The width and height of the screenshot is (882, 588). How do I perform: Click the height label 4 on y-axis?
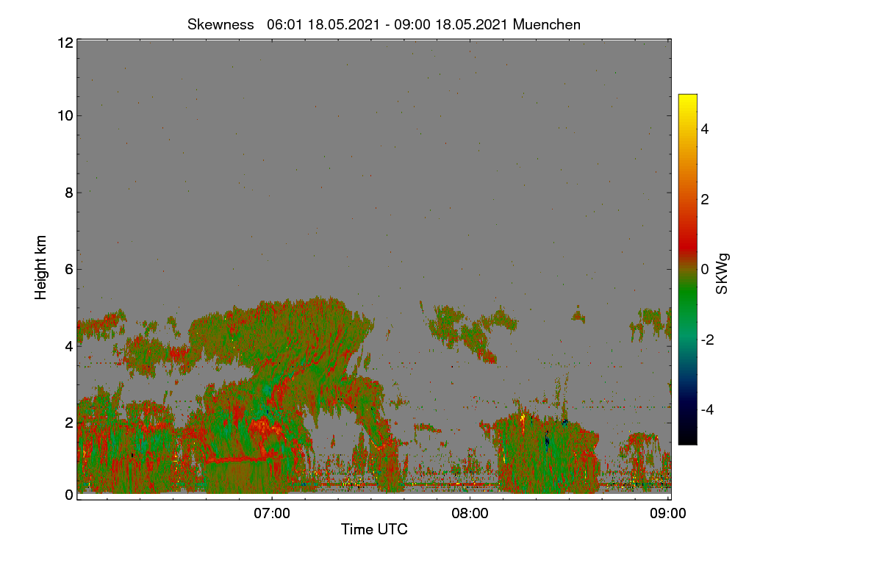68,345
